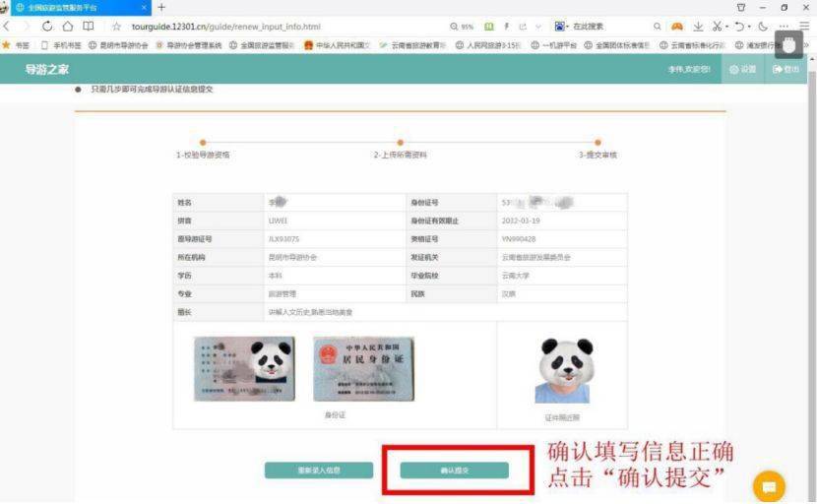
Task: Open the 全国团体标准信息 bookmark
Action: [x=617, y=45]
